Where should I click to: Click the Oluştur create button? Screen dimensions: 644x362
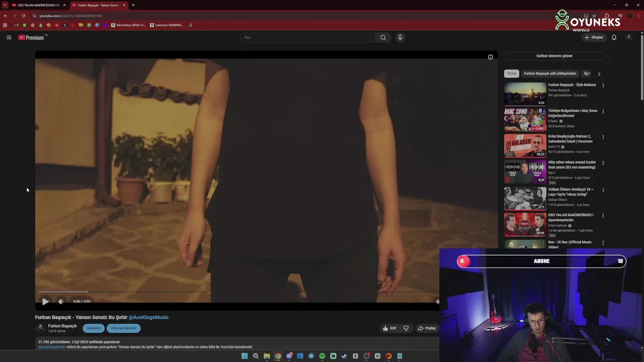coord(594,37)
